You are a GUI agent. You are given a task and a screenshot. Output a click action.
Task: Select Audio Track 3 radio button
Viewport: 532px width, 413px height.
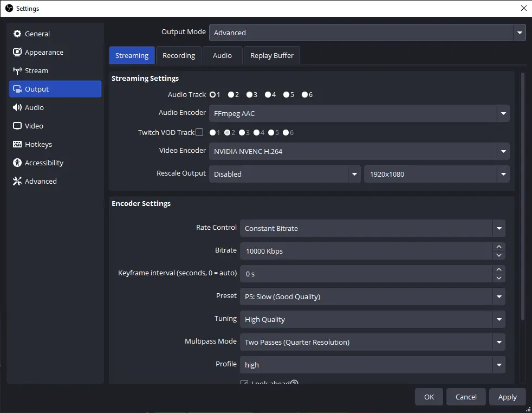tap(249, 95)
